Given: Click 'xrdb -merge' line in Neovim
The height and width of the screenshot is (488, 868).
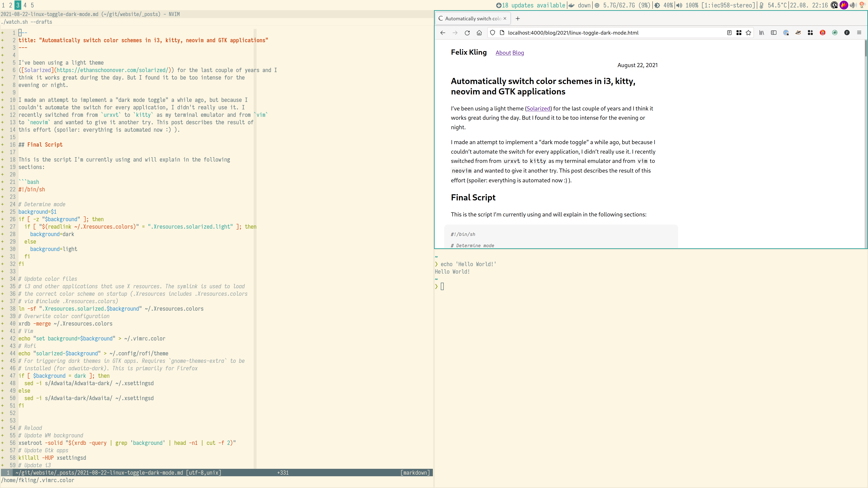Looking at the screenshot, I should pos(65,324).
